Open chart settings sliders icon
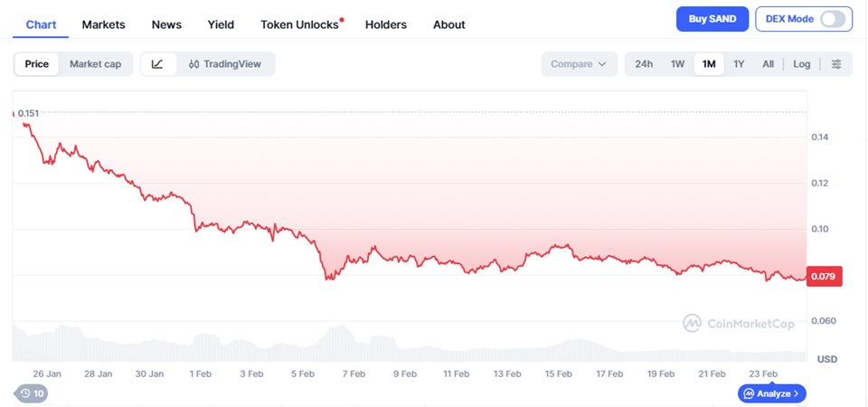868x407 pixels. point(836,64)
